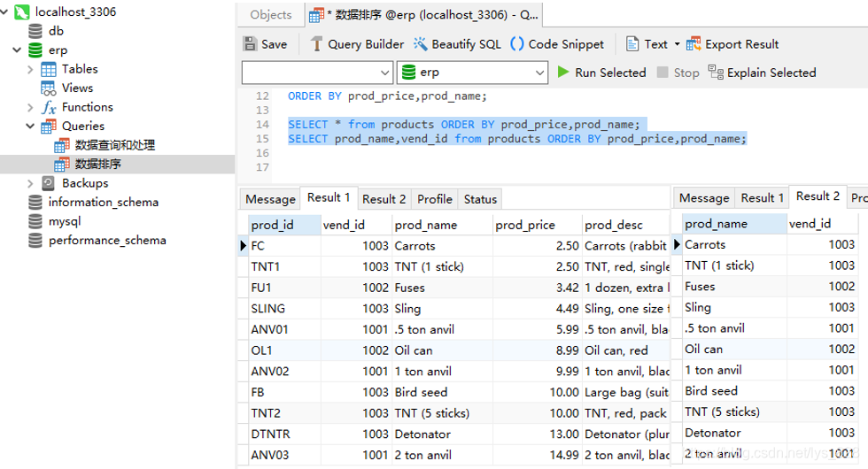
Task: Click the prod_desc column header
Action: coord(626,225)
